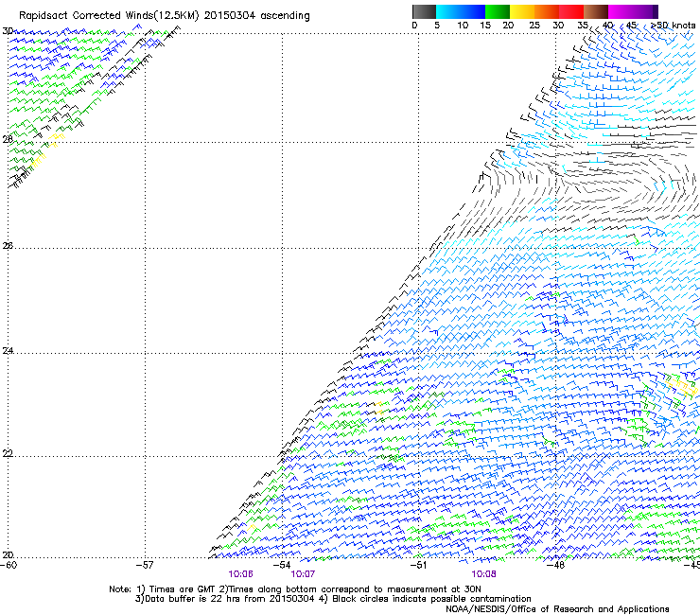
Task: Click the '24' latitude axis label
Action: 8,351
